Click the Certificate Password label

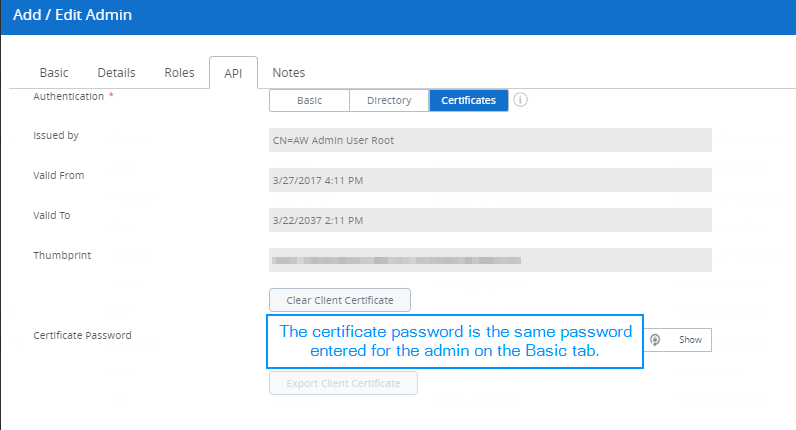coord(82,335)
